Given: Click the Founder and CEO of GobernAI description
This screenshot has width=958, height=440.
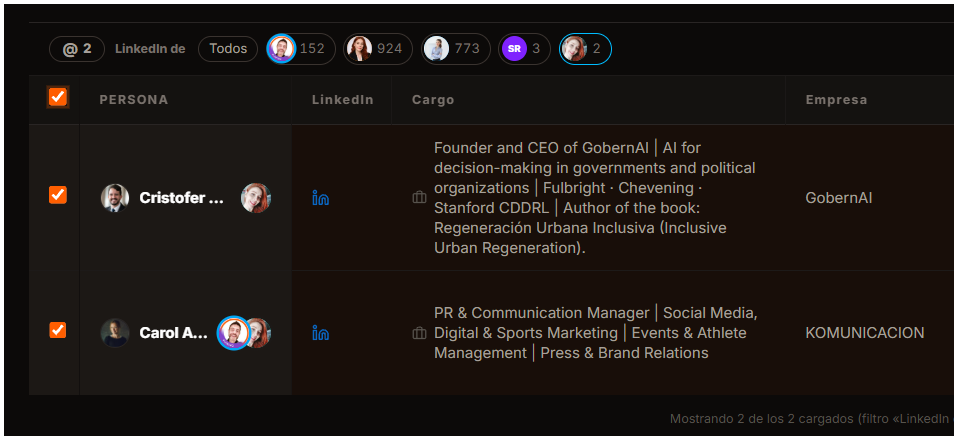Looking at the screenshot, I should (594, 198).
